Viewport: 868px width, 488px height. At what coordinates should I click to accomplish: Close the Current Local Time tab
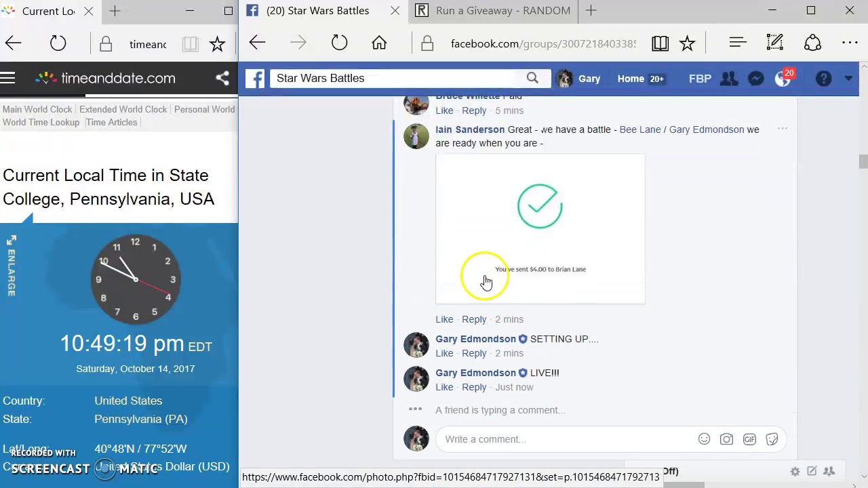(x=89, y=11)
